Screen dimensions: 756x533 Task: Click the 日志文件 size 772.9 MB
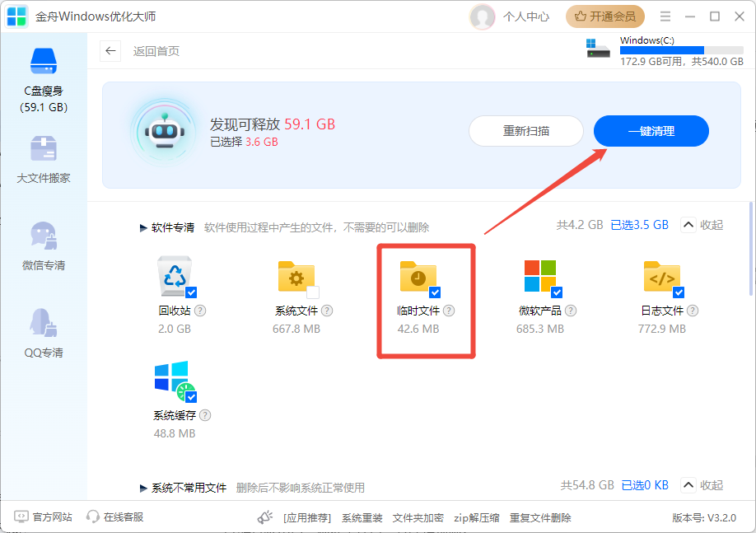(x=662, y=329)
